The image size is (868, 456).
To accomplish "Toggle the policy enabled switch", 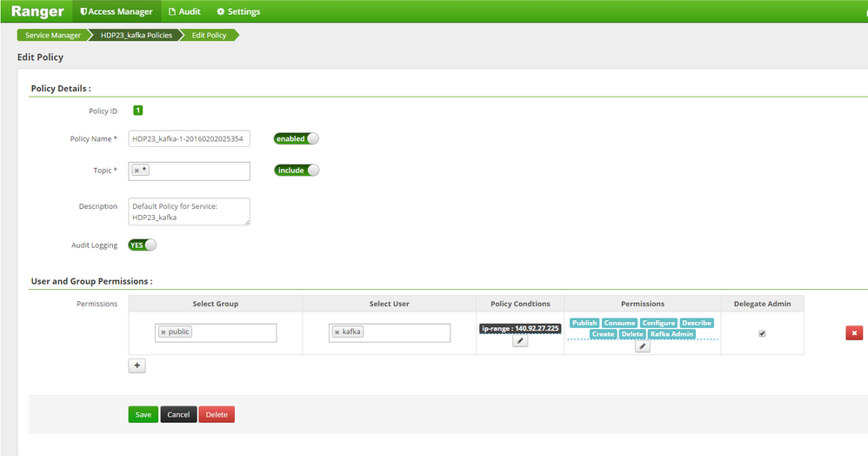I will 297,138.
